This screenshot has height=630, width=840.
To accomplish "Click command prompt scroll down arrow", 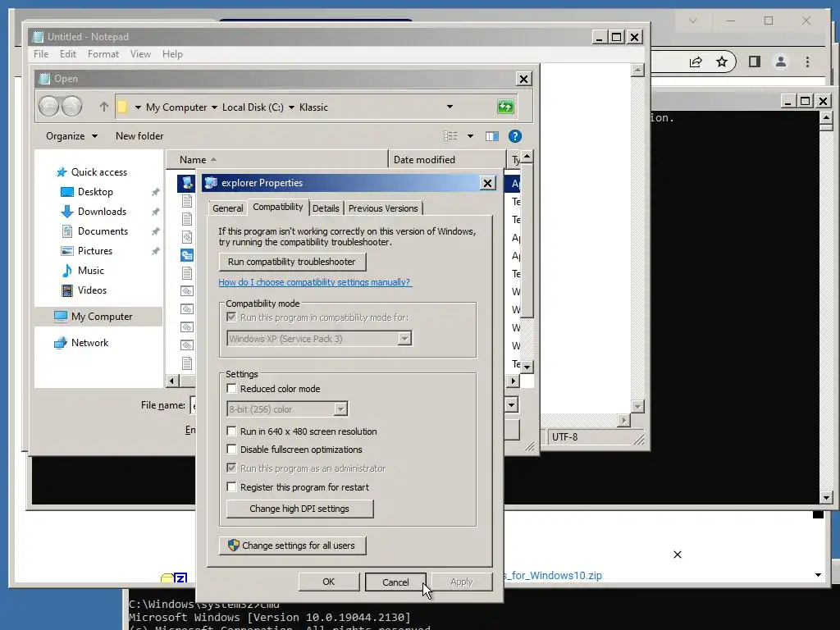I will [x=826, y=498].
